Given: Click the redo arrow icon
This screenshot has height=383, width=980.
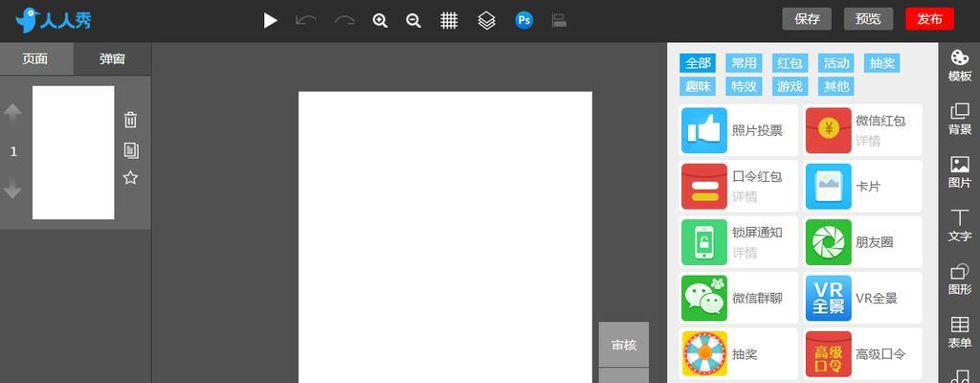Looking at the screenshot, I should 345,21.
